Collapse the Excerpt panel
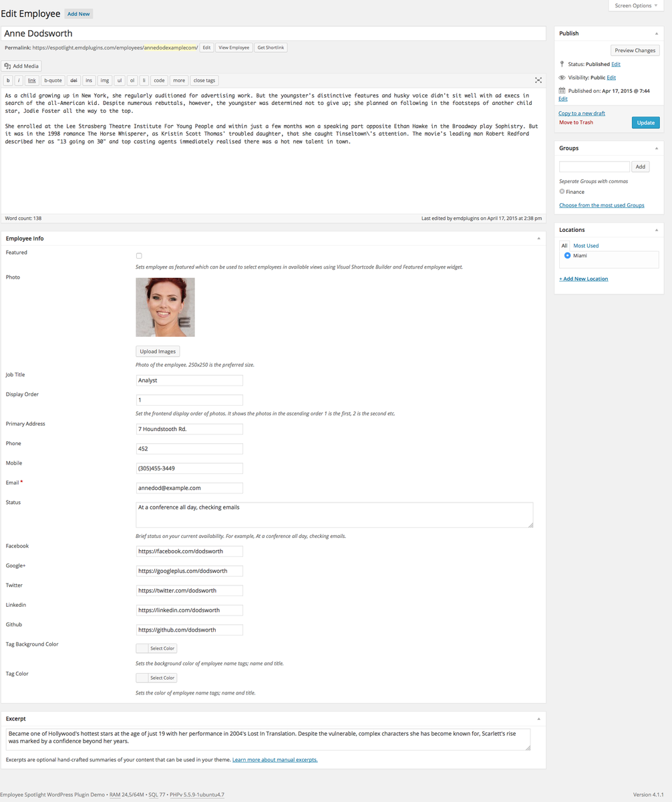672x802 pixels. tap(538, 718)
